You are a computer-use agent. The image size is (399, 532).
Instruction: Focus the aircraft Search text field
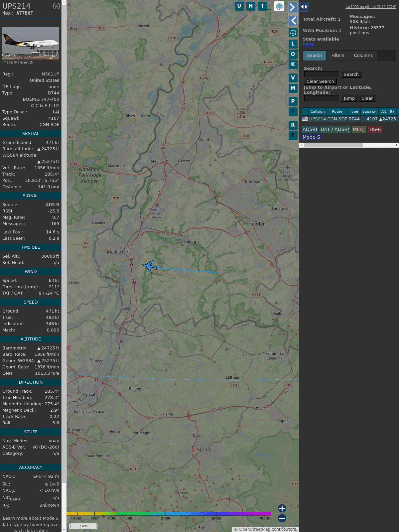322,74
